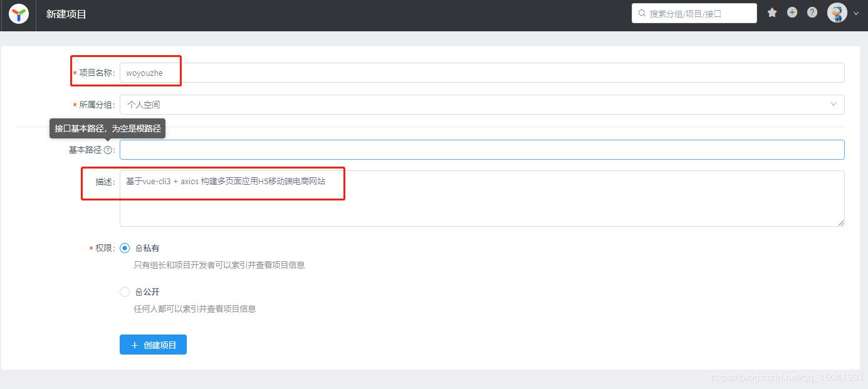Click the question circle beside 基本路径 label
This screenshot has width=868, height=389.
click(x=109, y=150)
